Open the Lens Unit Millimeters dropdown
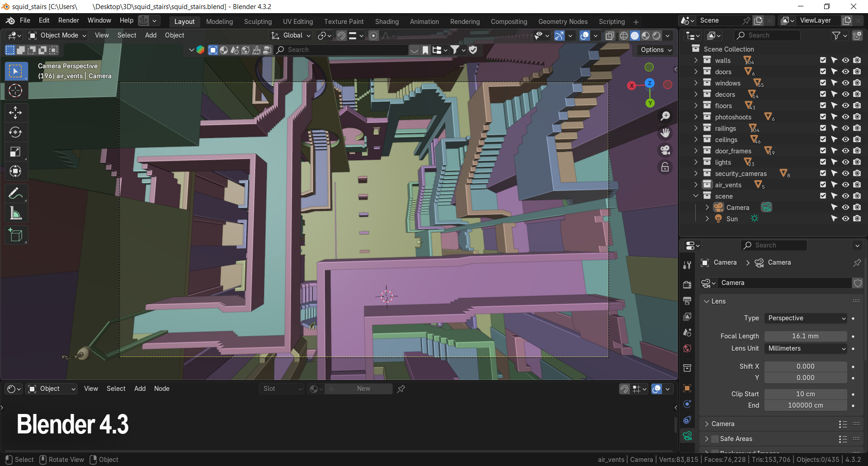The image size is (868, 466). click(x=806, y=348)
